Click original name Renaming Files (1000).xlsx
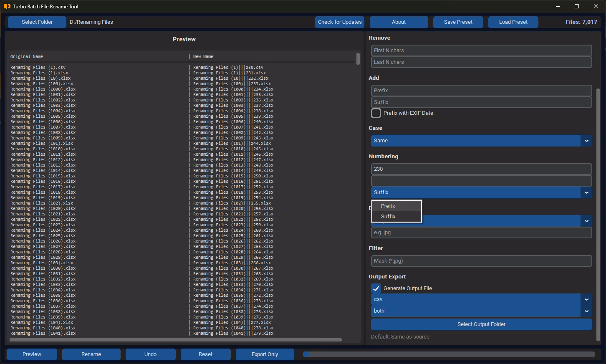 click(x=43, y=89)
